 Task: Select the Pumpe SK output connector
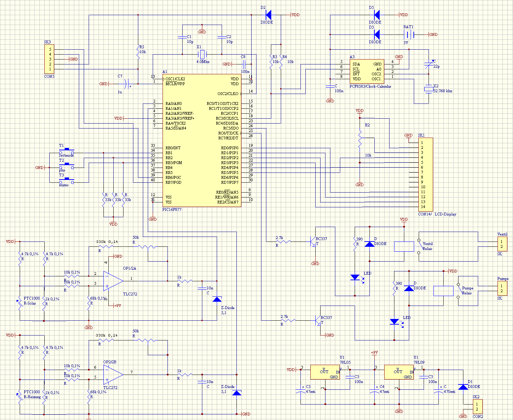point(502,288)
